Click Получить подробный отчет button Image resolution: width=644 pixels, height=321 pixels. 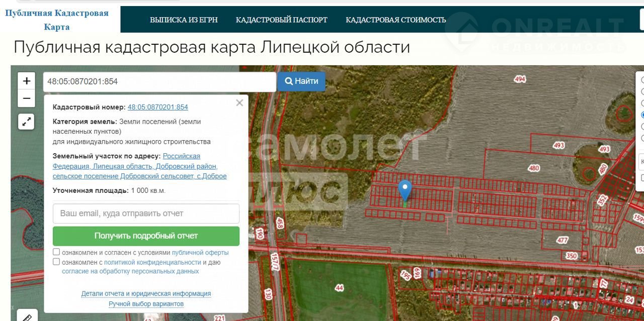click(x=146, y=236)
